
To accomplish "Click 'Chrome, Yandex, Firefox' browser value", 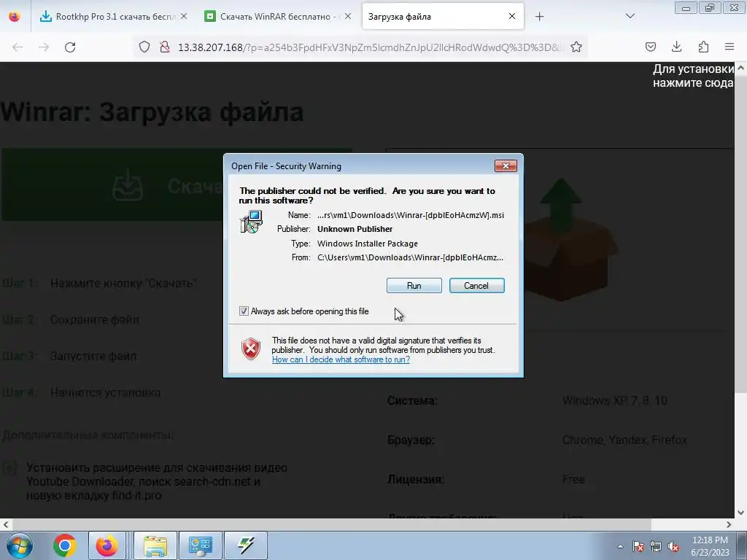I will click(x=624, y=440).
